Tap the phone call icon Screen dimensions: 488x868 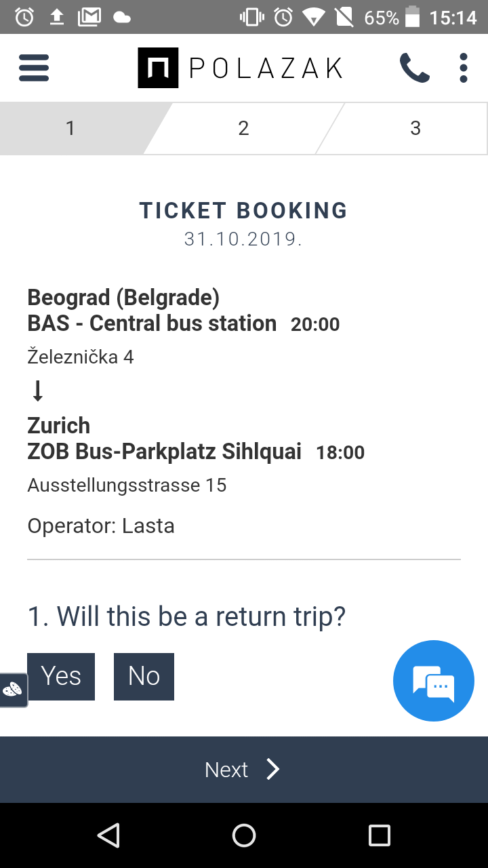click(x=414, y=68)
